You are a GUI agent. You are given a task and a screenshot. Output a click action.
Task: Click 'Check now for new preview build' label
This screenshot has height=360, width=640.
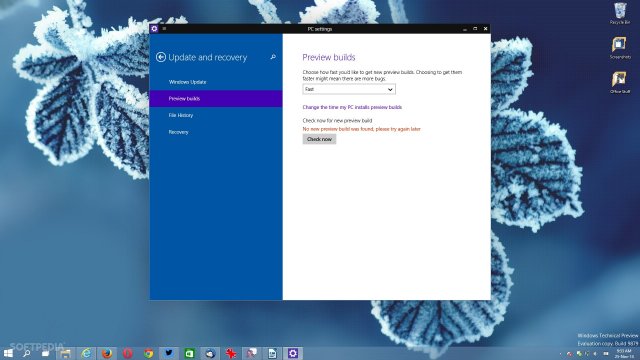tap(337, 120)
